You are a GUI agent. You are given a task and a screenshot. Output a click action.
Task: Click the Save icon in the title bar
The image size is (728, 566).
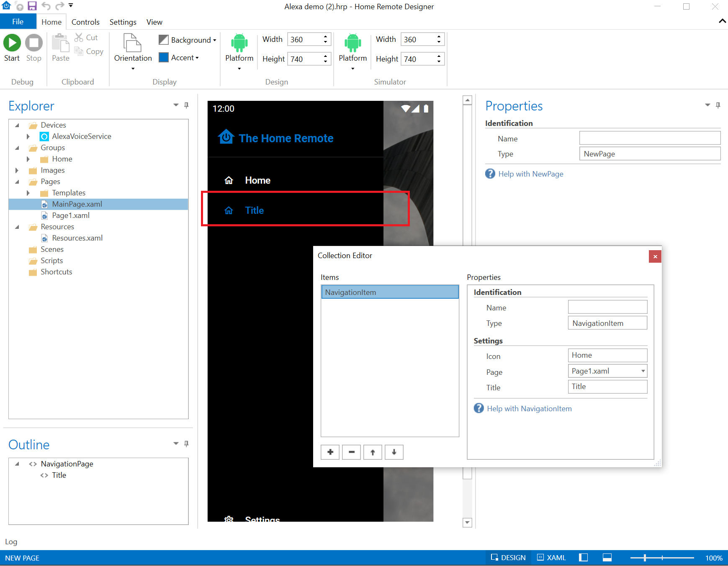(32, 6)
